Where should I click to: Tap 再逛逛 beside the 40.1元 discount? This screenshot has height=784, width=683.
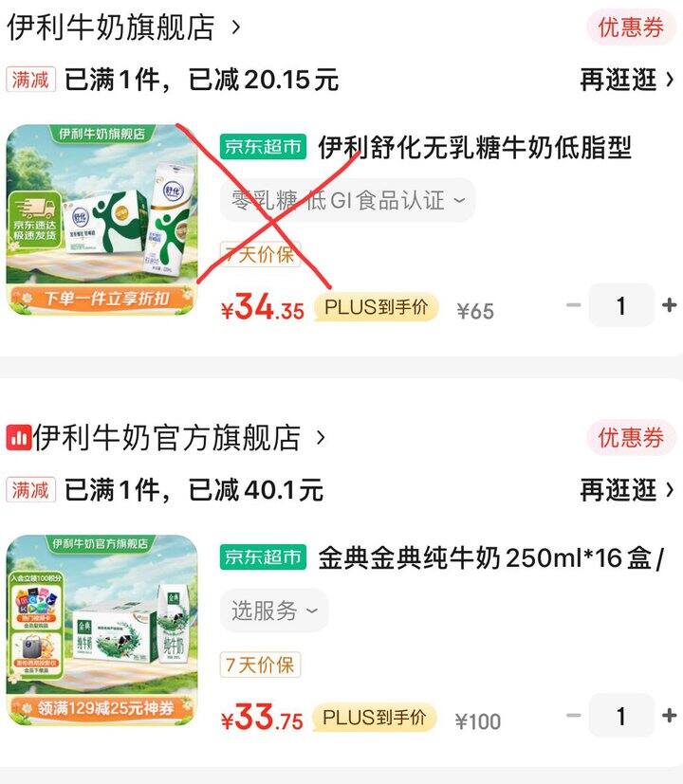coord(627,490)
